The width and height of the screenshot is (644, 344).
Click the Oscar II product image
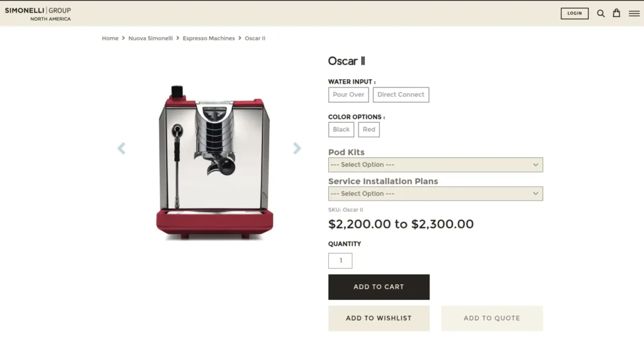coord(214,162)
